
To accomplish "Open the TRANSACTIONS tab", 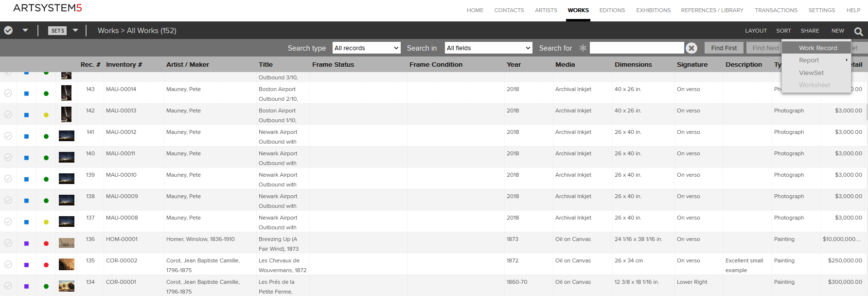I will [x=776, y=10].
